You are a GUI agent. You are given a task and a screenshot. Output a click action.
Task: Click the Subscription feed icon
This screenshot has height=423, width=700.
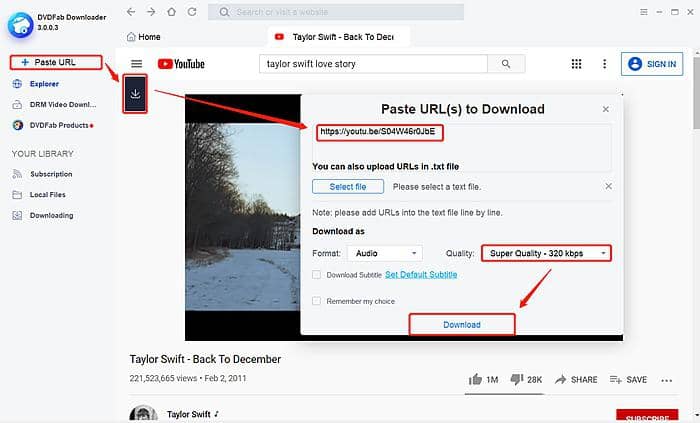17,174
